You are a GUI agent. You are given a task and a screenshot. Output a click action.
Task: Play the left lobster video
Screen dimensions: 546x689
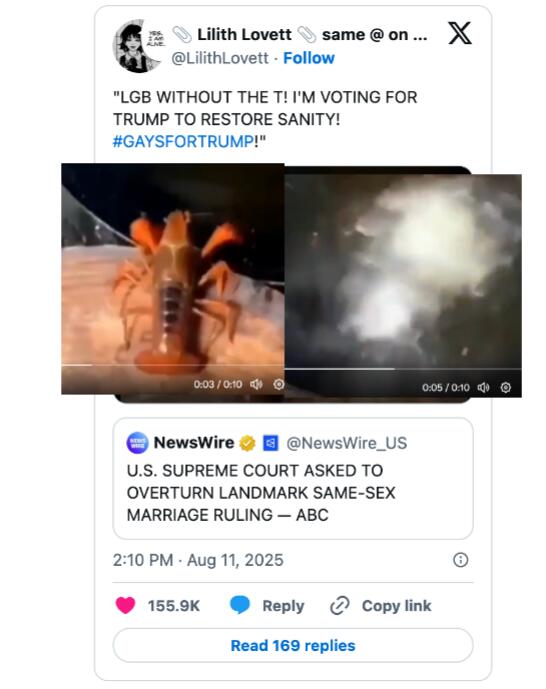click(x=173, y=264)
